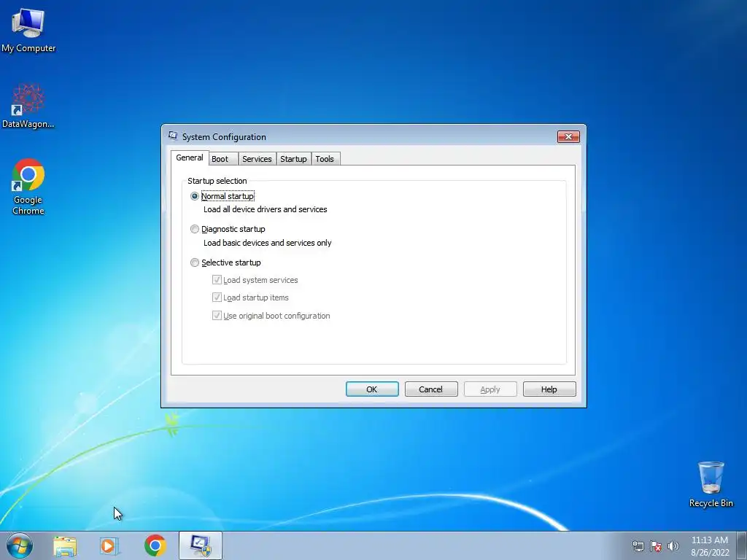Open Action Center flag icon
Image resolution: width=747 pixels, height=560 pixels.
pyautogui.click(x=656, y=546)
